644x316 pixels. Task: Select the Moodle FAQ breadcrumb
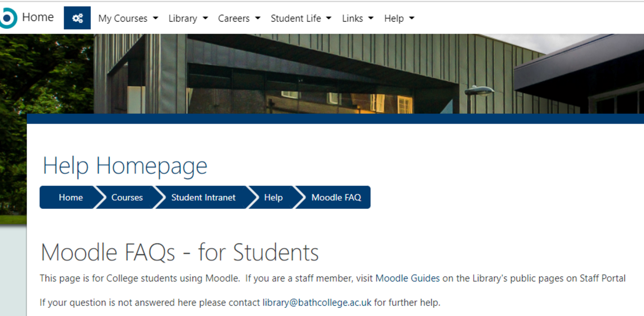336,198
